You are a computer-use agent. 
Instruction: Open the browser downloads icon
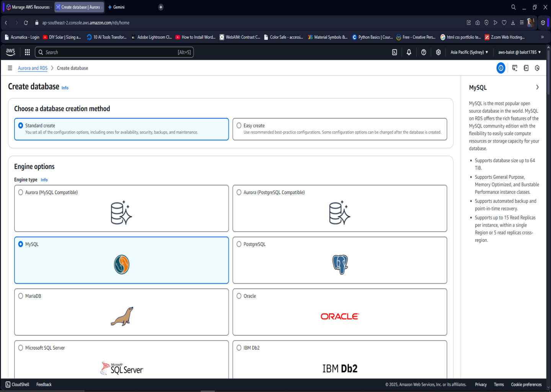coord(513,23)
